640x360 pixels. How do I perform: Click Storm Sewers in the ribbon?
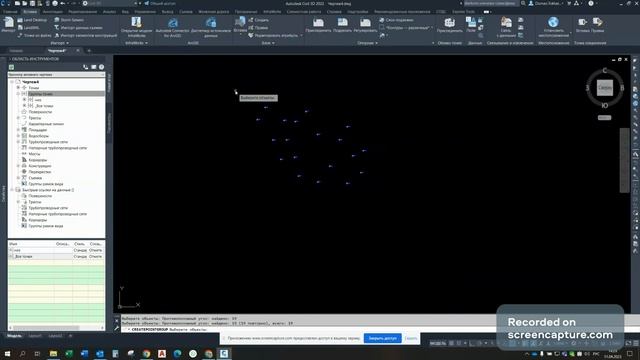(x=69, y=20)
